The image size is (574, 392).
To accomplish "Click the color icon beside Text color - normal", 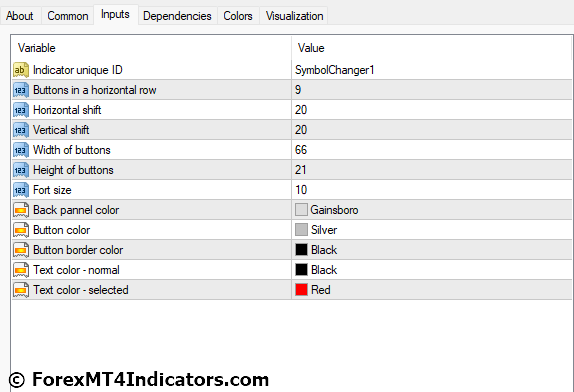I will [20, 270].
